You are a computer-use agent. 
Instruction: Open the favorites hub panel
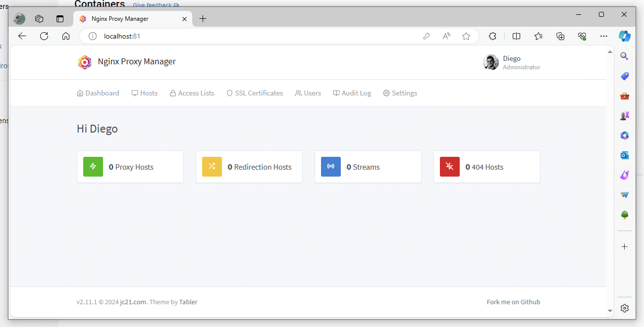[x=538, y=36]
